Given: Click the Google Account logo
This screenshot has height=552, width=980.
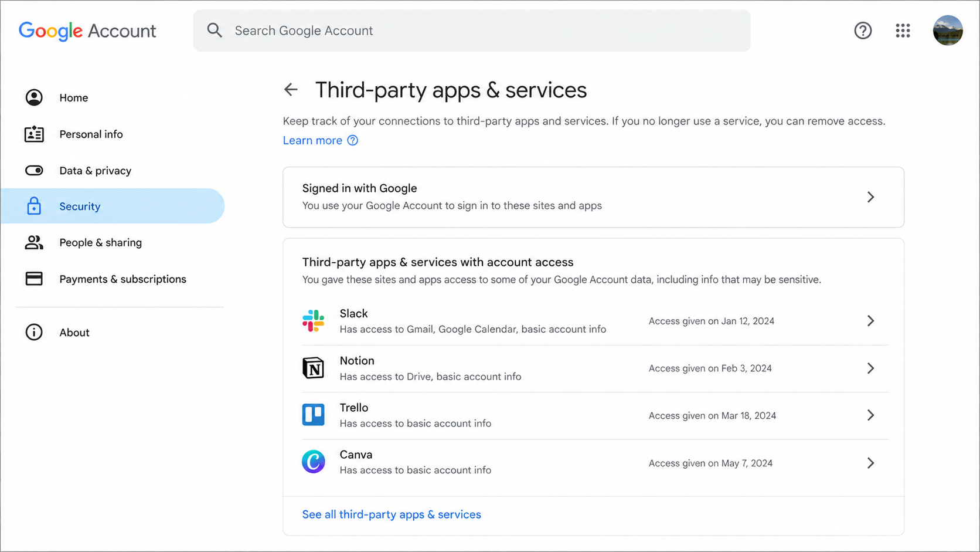Looking at the screenshot, I should [x=87, y=31].
